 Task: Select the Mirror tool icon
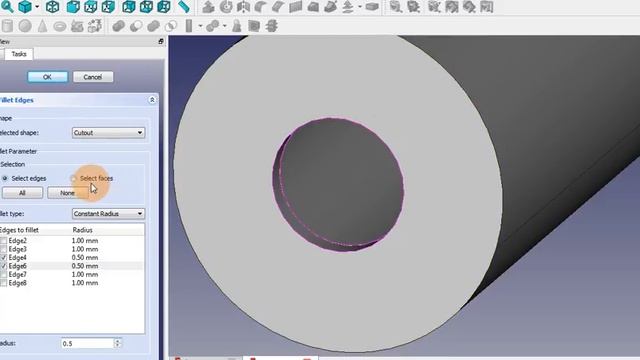tap(243, 7)
